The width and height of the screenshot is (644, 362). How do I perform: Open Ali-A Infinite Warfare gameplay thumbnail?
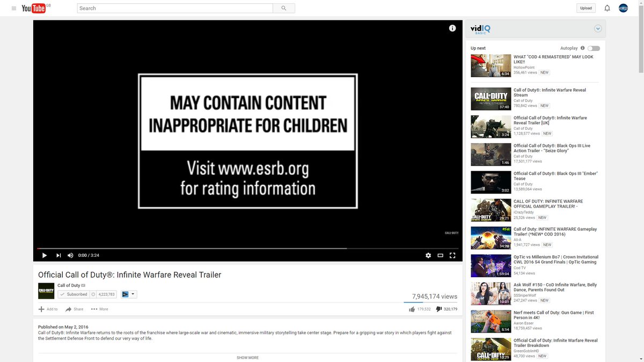click(x=491, y=238)
